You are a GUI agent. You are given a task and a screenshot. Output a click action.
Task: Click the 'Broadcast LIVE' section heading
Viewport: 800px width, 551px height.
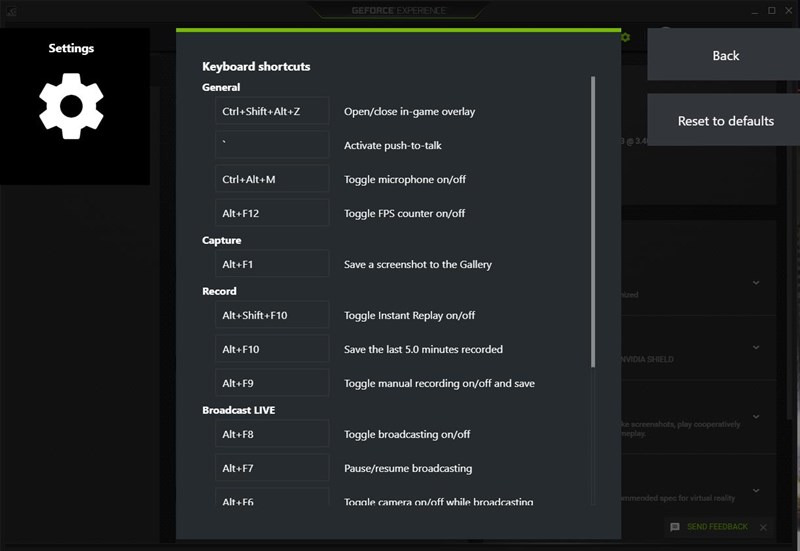238,410
